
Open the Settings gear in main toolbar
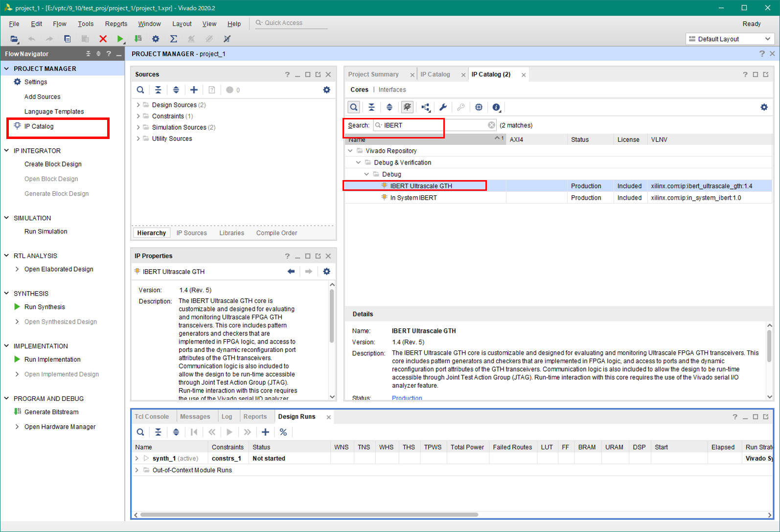[156, 39]
